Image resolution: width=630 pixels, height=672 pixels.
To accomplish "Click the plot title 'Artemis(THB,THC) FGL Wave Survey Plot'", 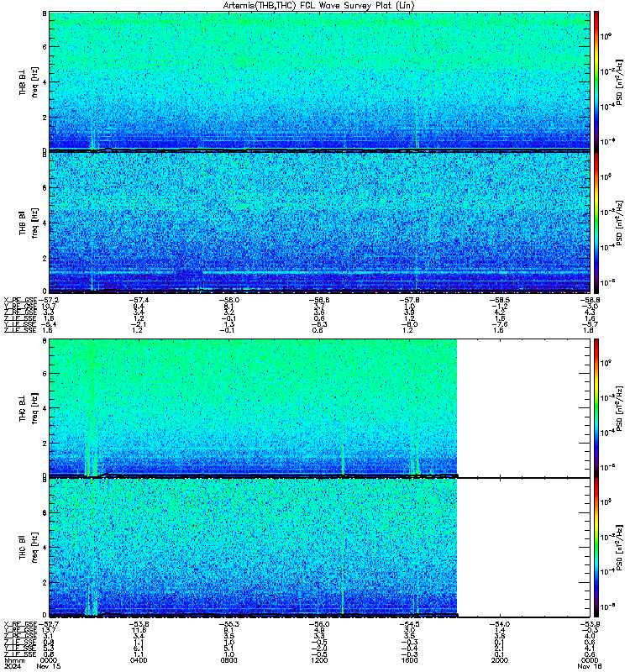I will [307, 6].
